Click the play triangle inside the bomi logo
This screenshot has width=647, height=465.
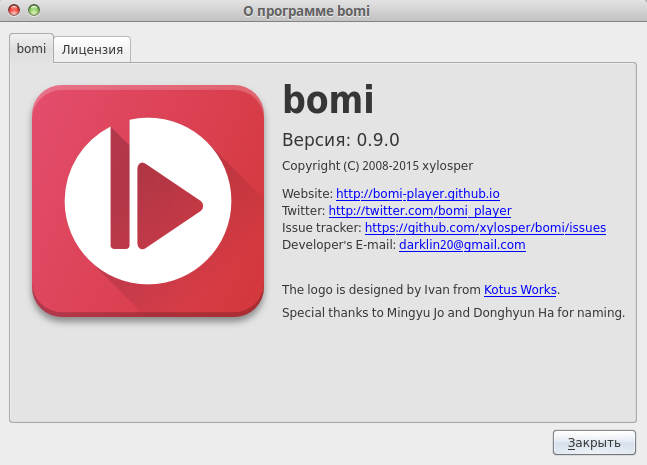click(170, 205)
